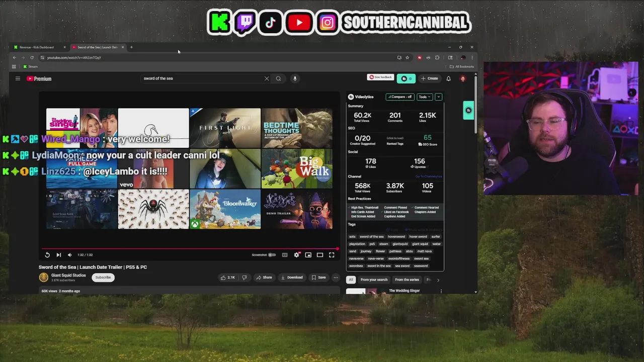Enable theater mode view

point(319,255)
